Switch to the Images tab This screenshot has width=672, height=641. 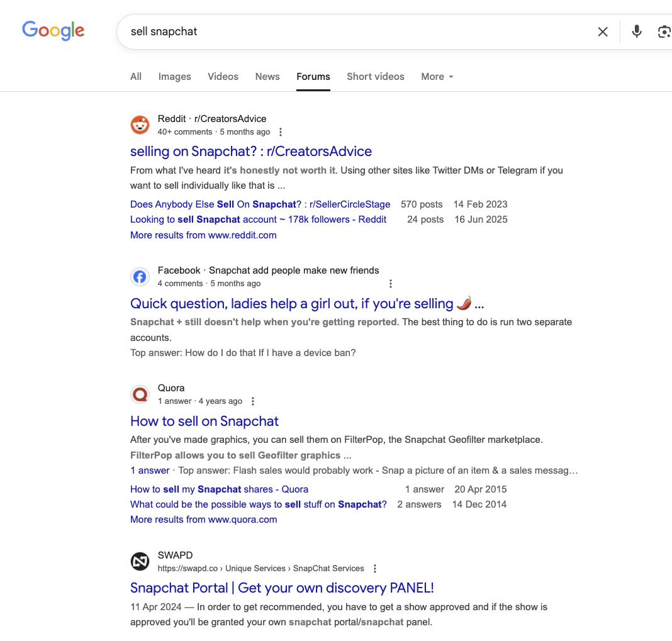click(x=174, y=77)
